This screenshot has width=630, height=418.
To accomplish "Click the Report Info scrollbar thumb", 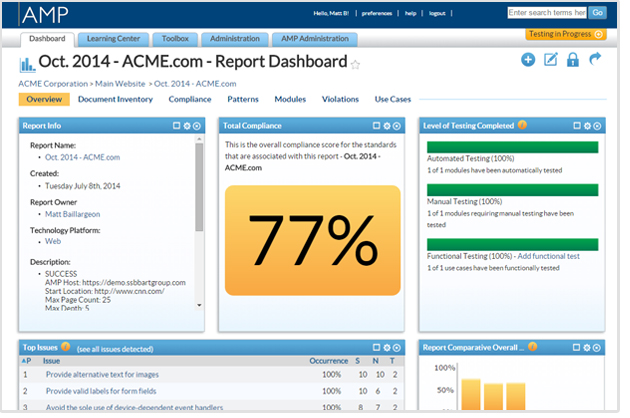I will (x=199, y=187).
